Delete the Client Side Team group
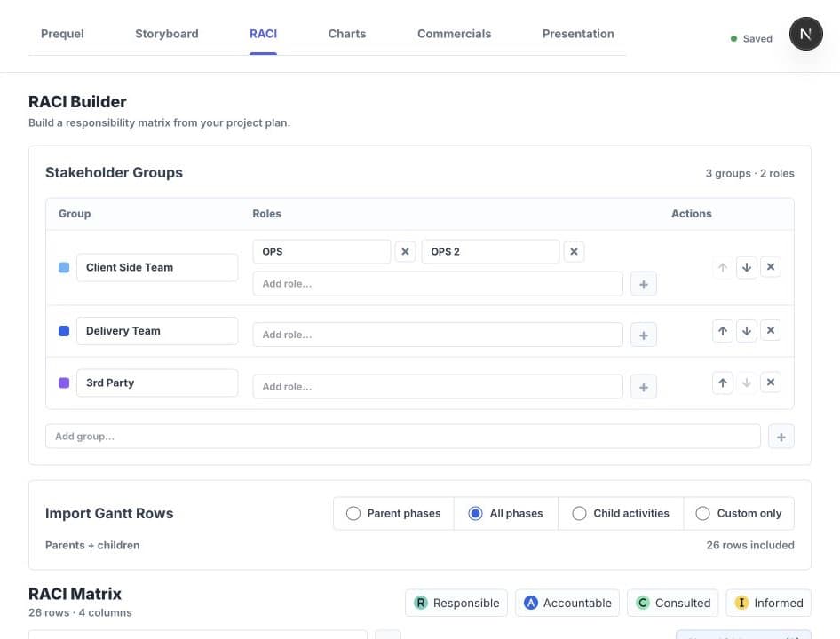 [x=771, y=267]
